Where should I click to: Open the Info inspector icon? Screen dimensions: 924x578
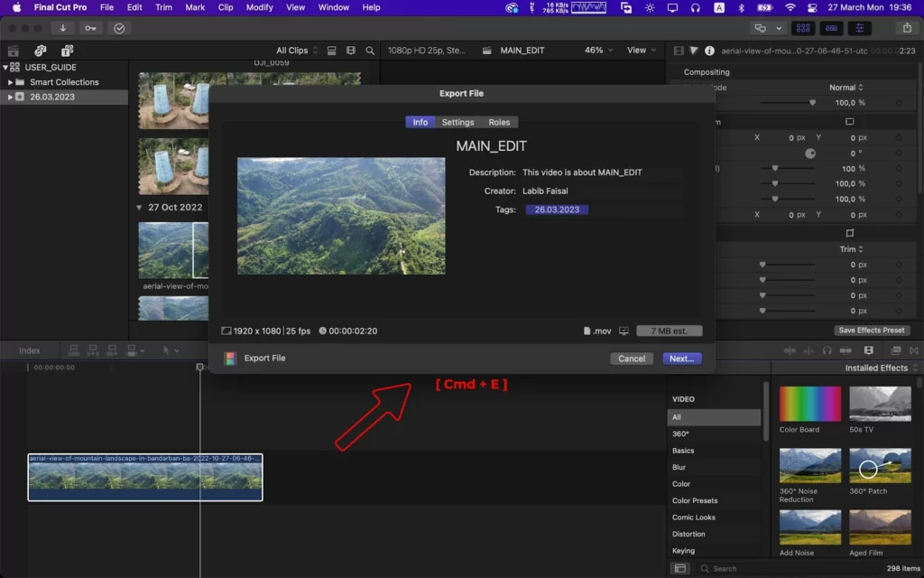tap(709, 51)
